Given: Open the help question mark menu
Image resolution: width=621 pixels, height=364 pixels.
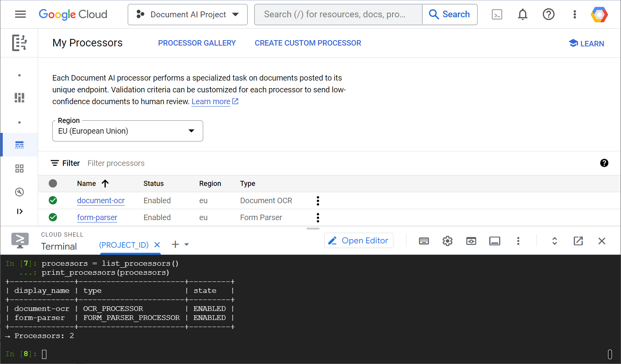Looking at the screenshot, I should point(548,15).
